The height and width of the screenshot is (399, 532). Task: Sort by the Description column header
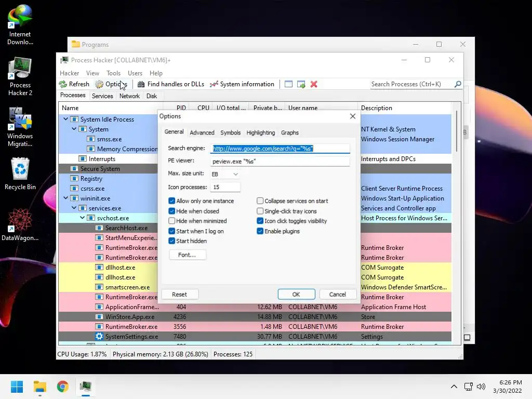(405, 108)
